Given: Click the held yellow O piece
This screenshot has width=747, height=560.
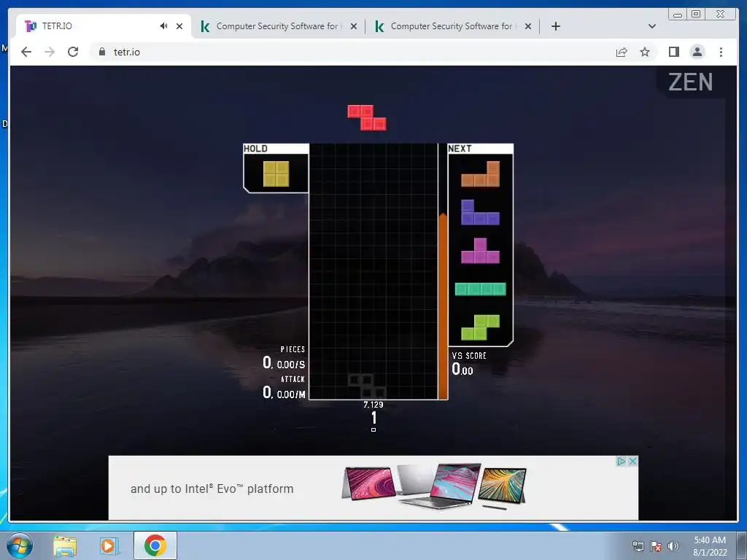Looking at the screenshot, I should [276, 174].
